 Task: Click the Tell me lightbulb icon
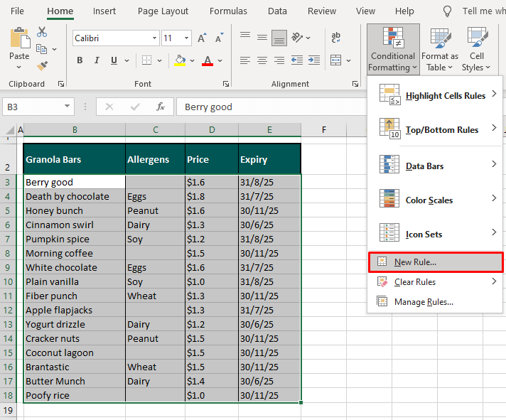(447, 11)
